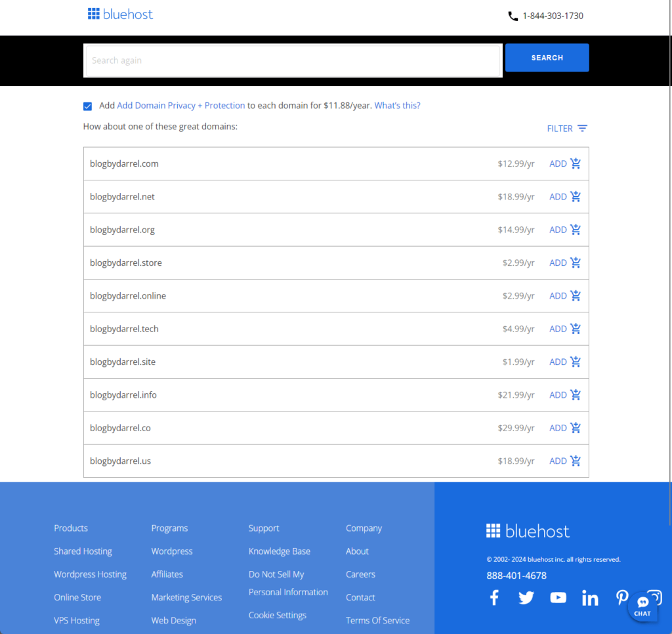The image size is (672, 634).
Task: Select the $1.99/yr price for blogbydarrel.site
Action: click(518, 362)
